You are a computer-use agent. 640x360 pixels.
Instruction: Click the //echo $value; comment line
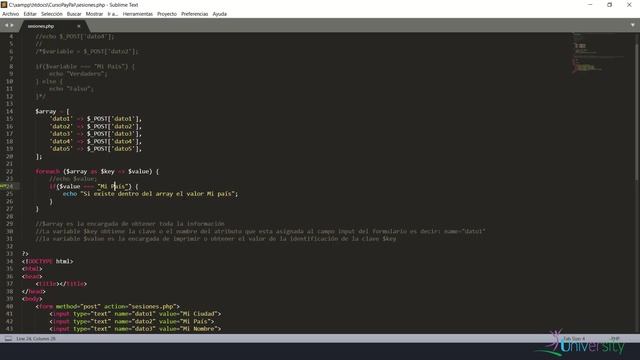tap(73, 179)
